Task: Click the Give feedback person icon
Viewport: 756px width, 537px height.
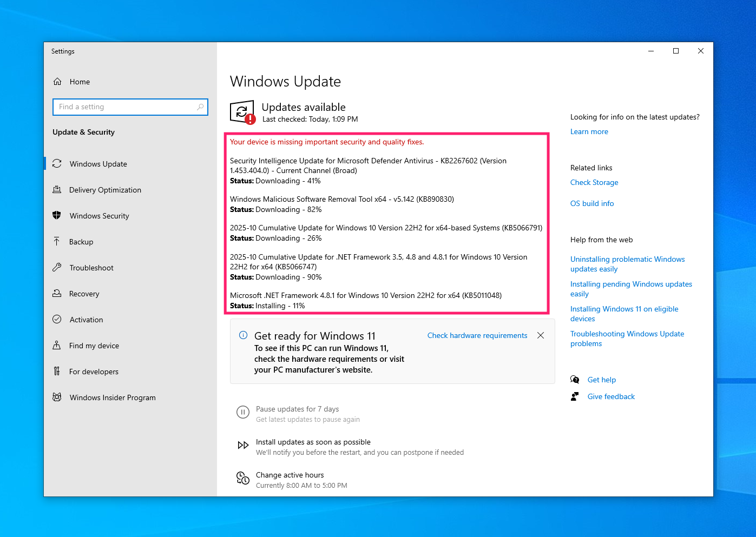Action: [x=575, y=396]
